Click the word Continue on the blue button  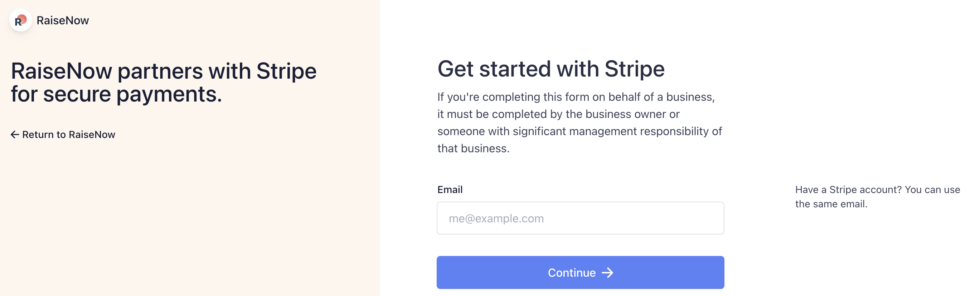[571, 272]
